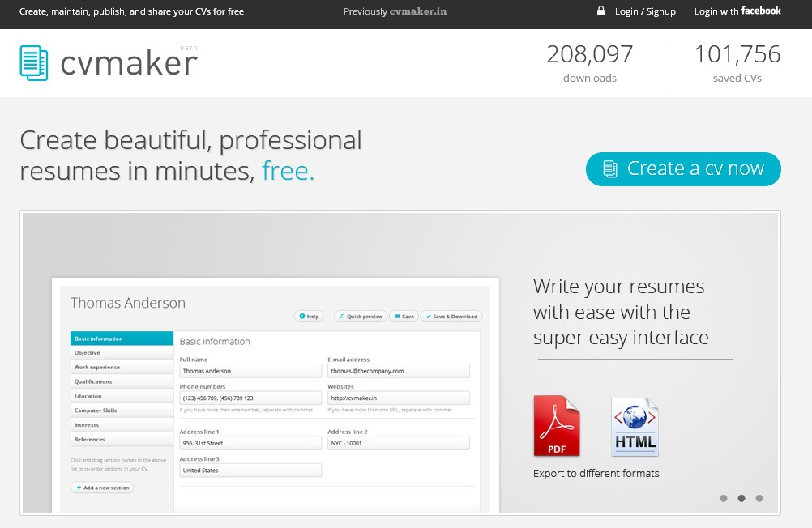812x528 pixels.
Task: Focus the Address line 1 field
Action: (x=250, y=443)
